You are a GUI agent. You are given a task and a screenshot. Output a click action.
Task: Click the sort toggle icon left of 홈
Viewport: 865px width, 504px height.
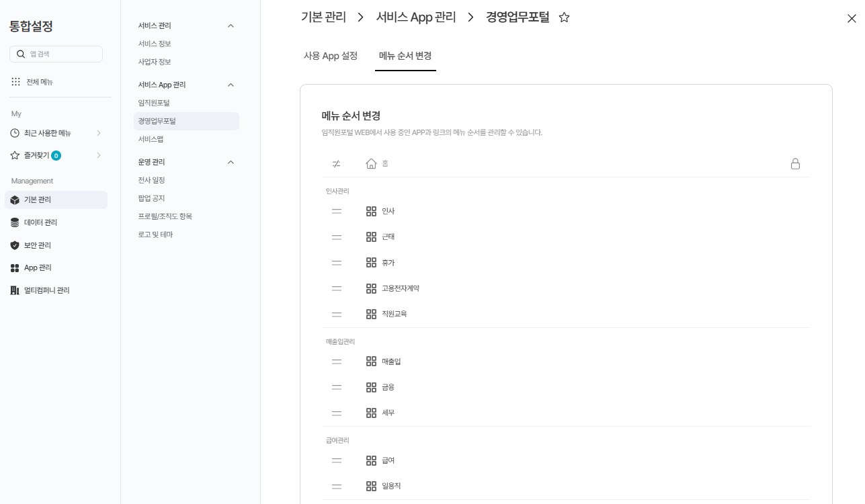pos(337,164)
